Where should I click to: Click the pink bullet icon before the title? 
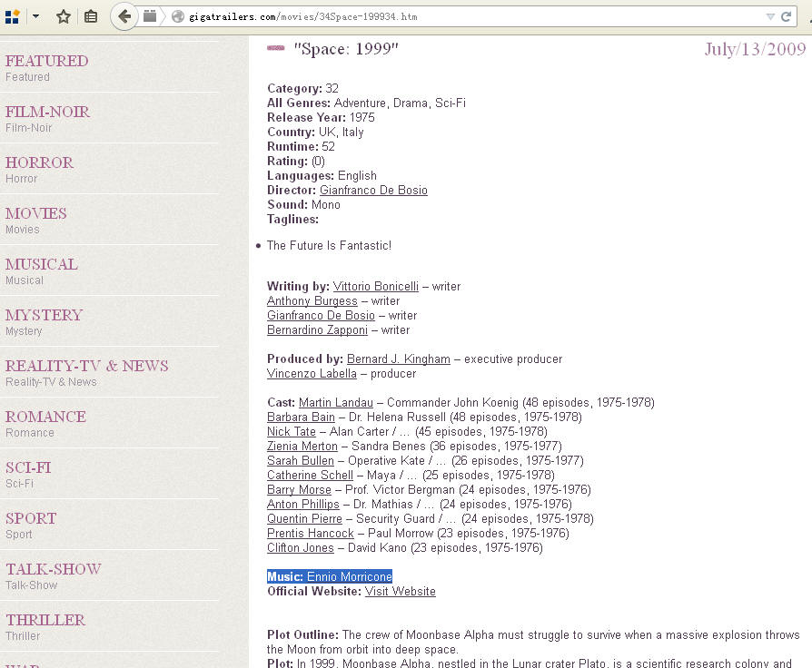click(x=275, y=48)
